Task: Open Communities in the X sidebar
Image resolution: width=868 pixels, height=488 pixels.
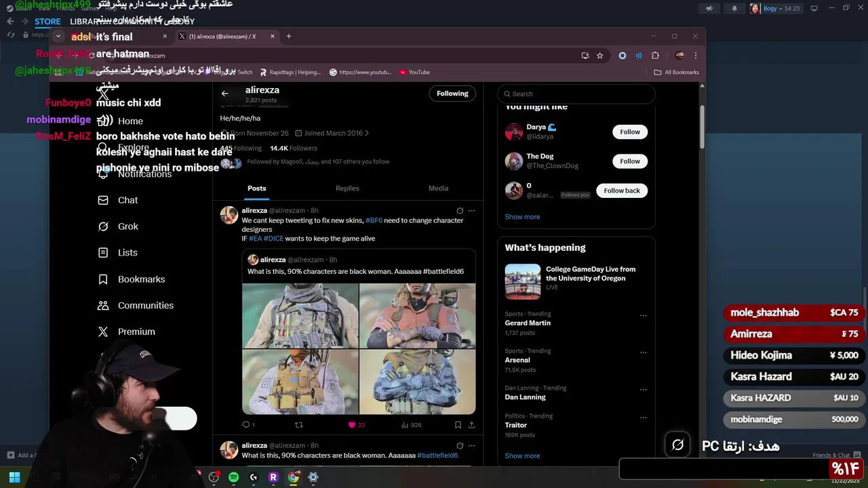Action: tap(136, 305)
